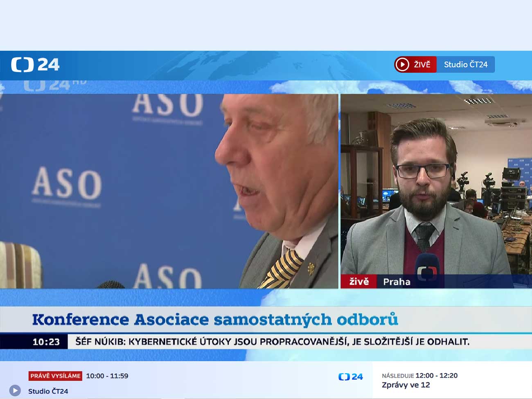Open Studio ČT24 from the top-right button

pos(465,65)
